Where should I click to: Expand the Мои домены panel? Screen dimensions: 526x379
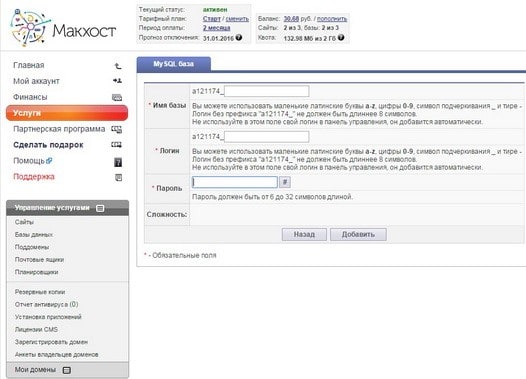click(x=67, y=370)
